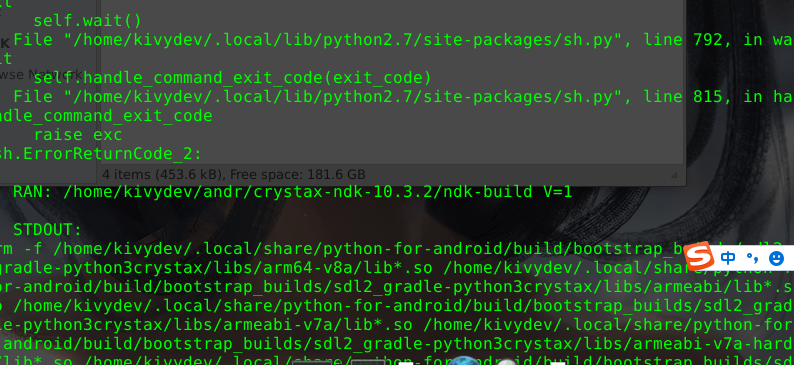
Task: Click the 'self.wait()' line
Action: (87, 21)
